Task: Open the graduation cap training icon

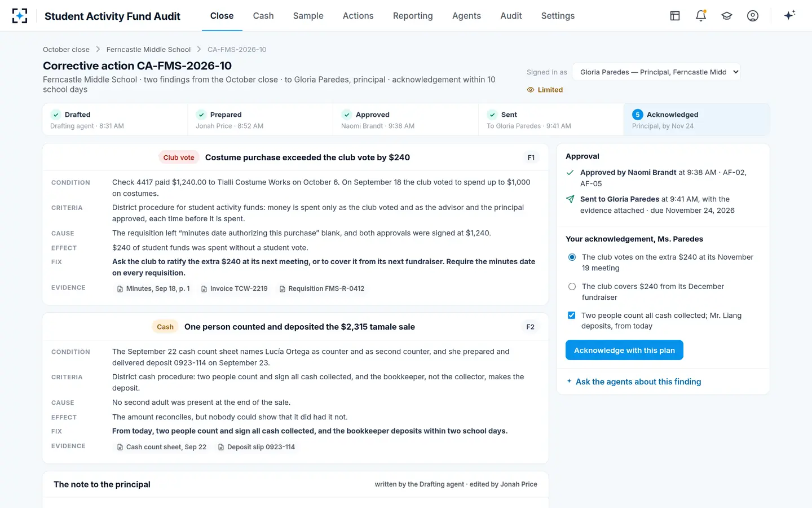Action: [x=727, y=16]
